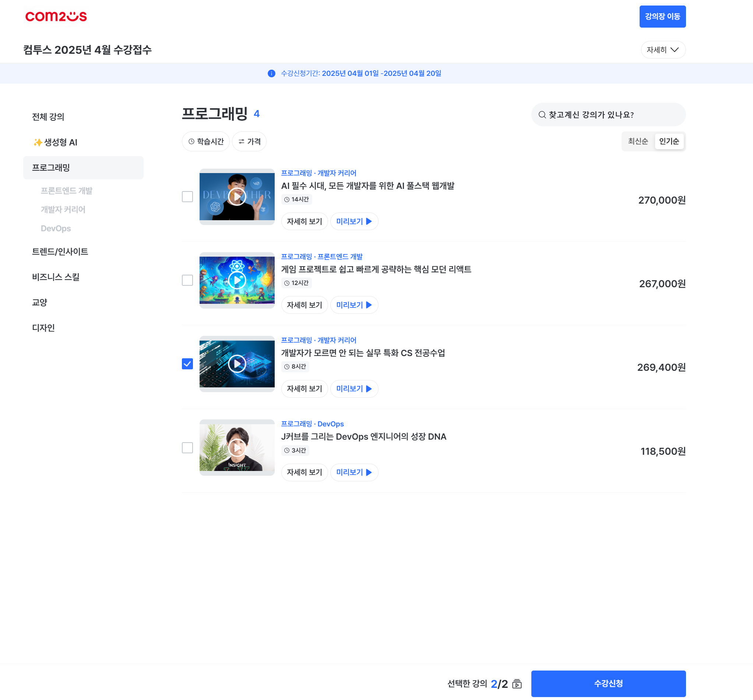Screen dimensions: 753x700
Task: Click the search magnifier icon
Action: 542,115
